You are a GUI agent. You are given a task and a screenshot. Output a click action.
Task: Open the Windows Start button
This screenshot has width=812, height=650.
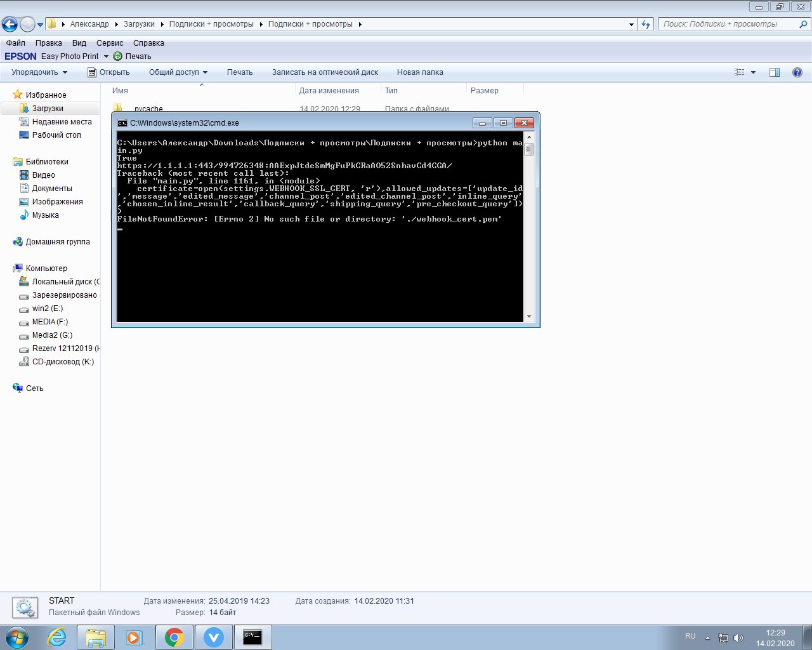[17, 637]
